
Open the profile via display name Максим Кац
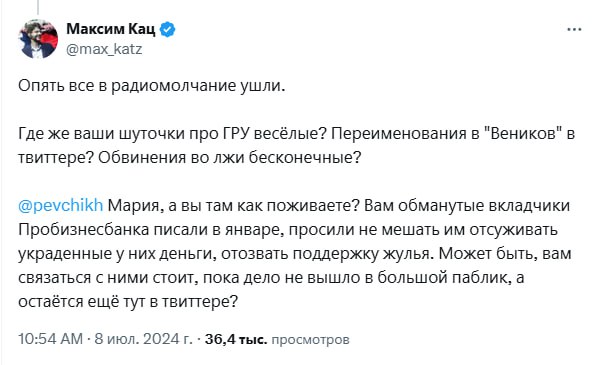(x=111, y=29)
